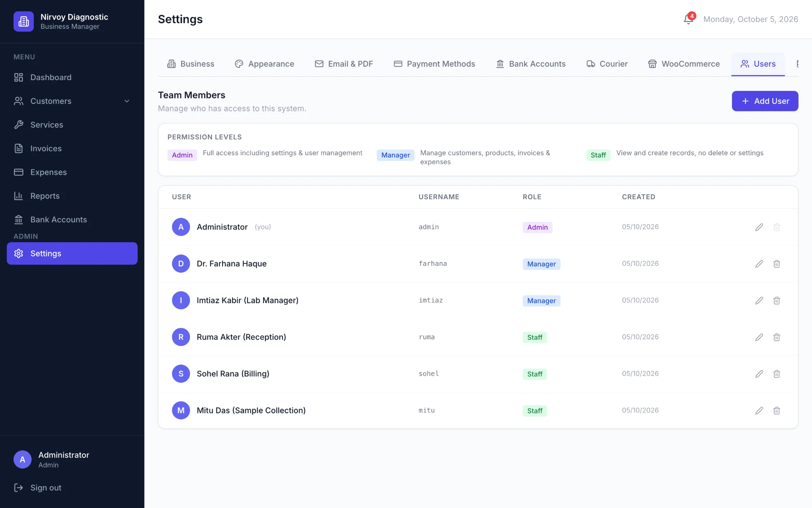Click the Add User button
Image resolution: width=812 pixels, height=508 pixels.
(x=765, y=101)
